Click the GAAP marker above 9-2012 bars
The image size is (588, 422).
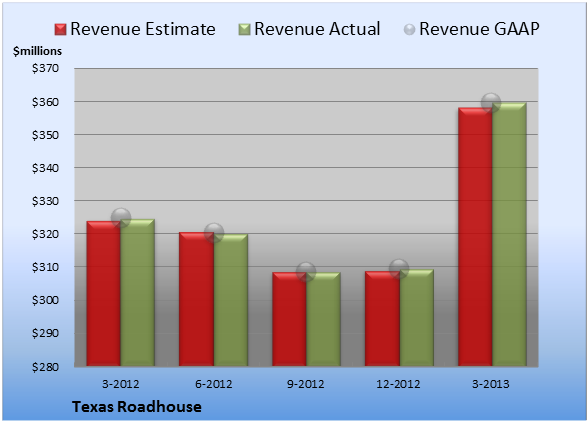[306, 271]
